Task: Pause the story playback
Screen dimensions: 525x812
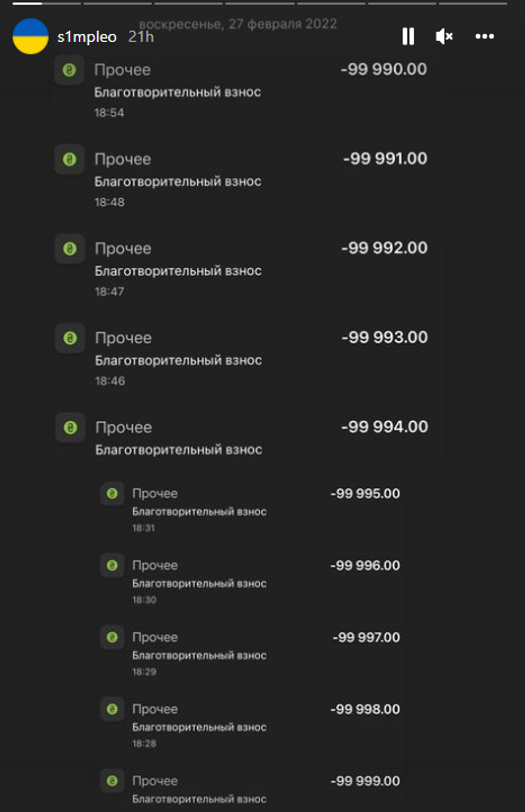Action: 408,36
